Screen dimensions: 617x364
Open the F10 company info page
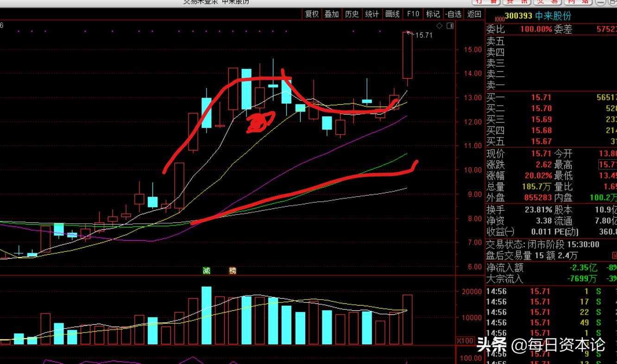tap(413, 14)
